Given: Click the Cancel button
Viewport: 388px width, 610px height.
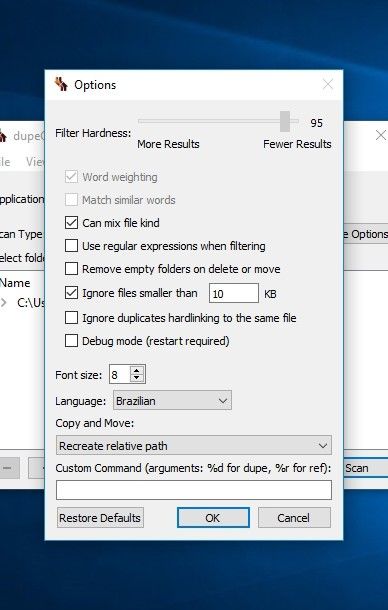Looking at the screenshot, I should (294, 518).
